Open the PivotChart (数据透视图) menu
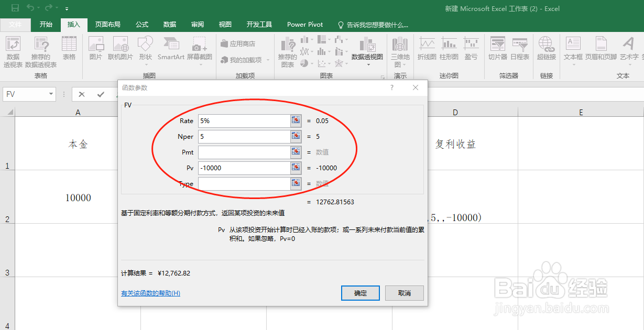 pos(367,51)
